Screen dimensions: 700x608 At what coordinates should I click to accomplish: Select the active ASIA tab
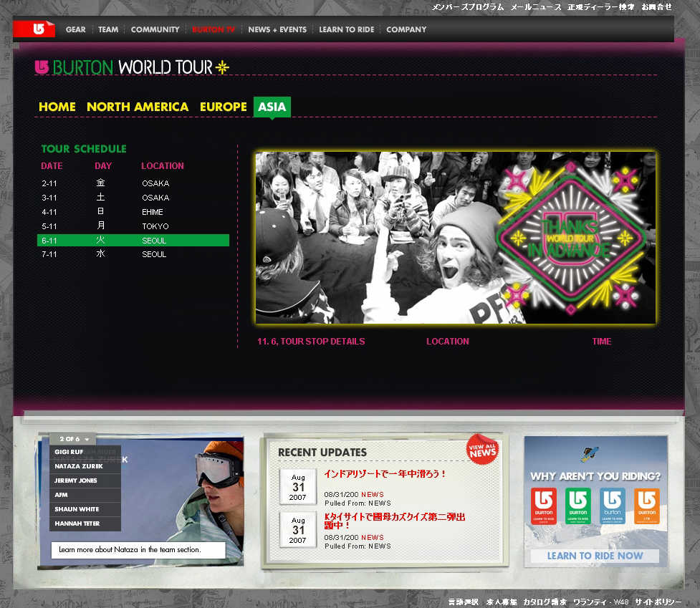pyautogui.click(x=272, y=107)
